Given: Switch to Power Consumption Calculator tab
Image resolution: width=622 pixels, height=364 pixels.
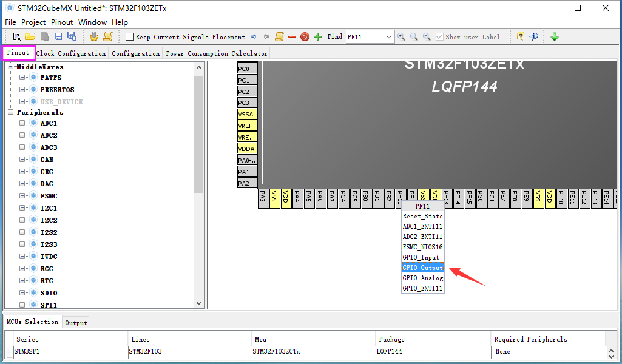Looking at the screenshot, I should click(217, 53).
